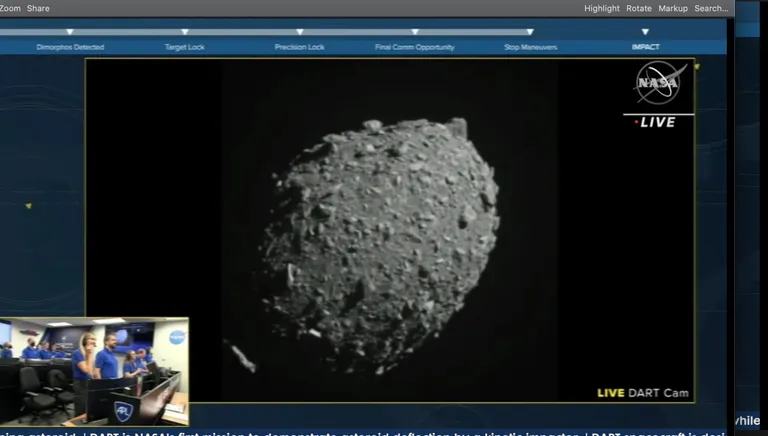Click the LIVE DART Cam caption

pos(643,393)
